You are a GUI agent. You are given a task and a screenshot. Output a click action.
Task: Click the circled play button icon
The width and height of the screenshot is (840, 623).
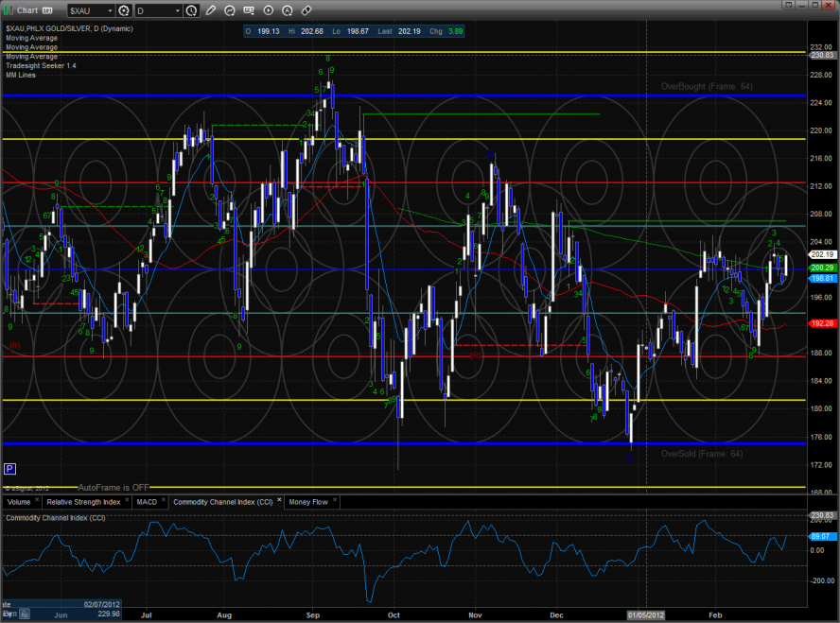tap(269, 10)
